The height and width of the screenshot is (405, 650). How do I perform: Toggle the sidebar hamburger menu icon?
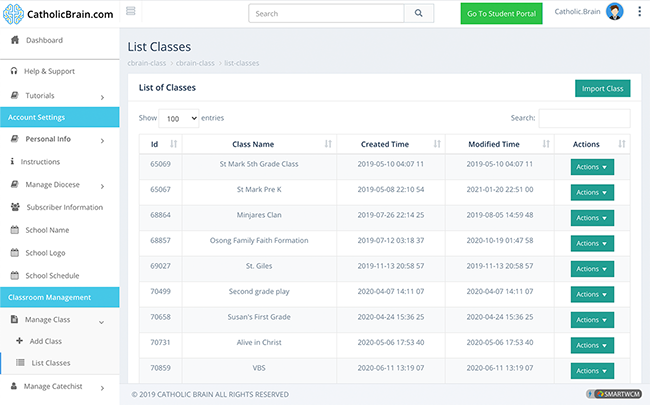(x=131, y=11)
